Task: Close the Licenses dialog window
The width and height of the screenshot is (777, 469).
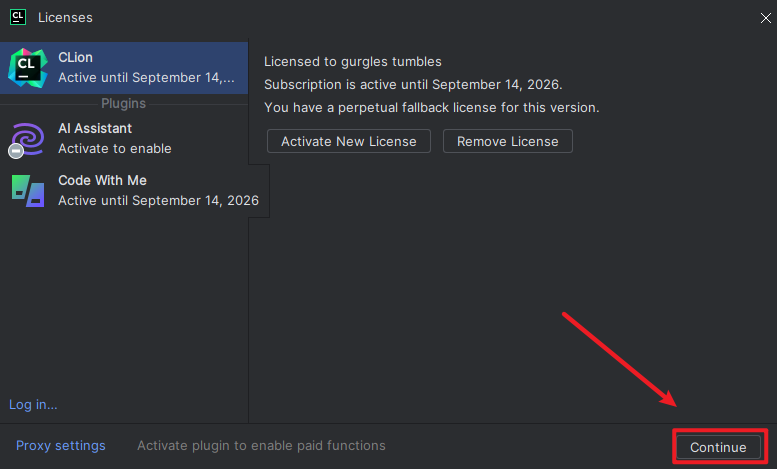Action: (x=765, y=17)
